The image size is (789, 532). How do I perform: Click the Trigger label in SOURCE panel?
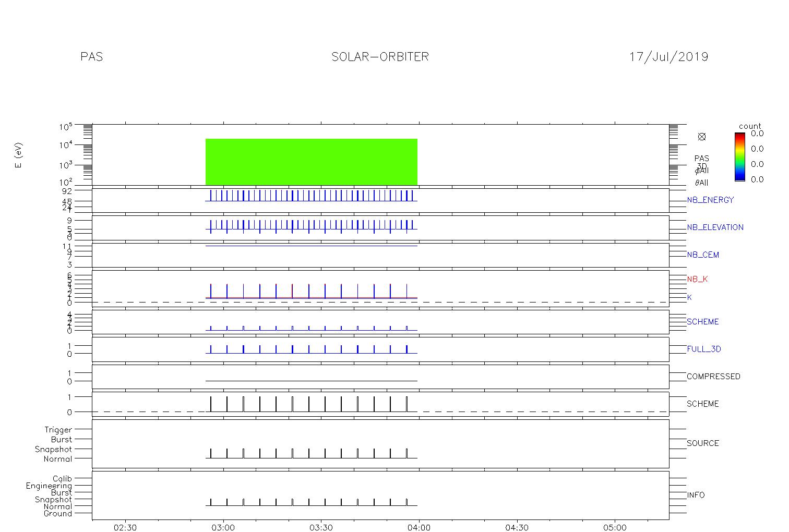(x=58, y=430)
